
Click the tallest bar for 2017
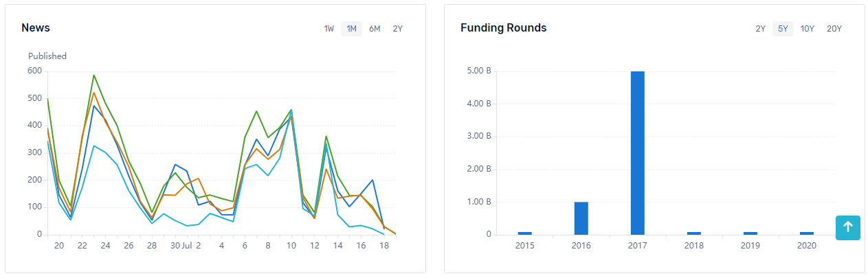click(637, 152)
